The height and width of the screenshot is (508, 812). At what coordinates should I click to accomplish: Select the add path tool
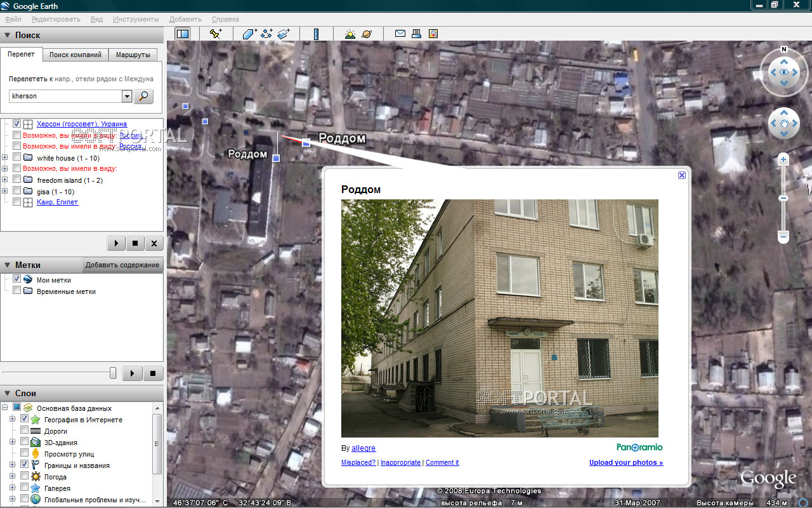[266, 34]
